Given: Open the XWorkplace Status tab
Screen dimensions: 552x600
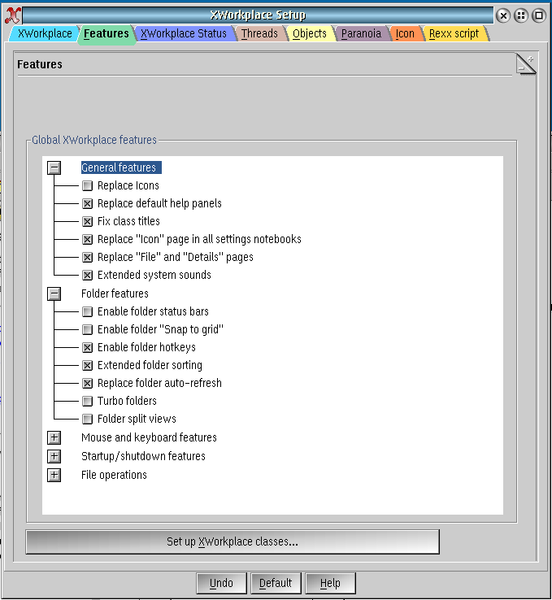Looking at the screenshot, I should click(183, 34).
